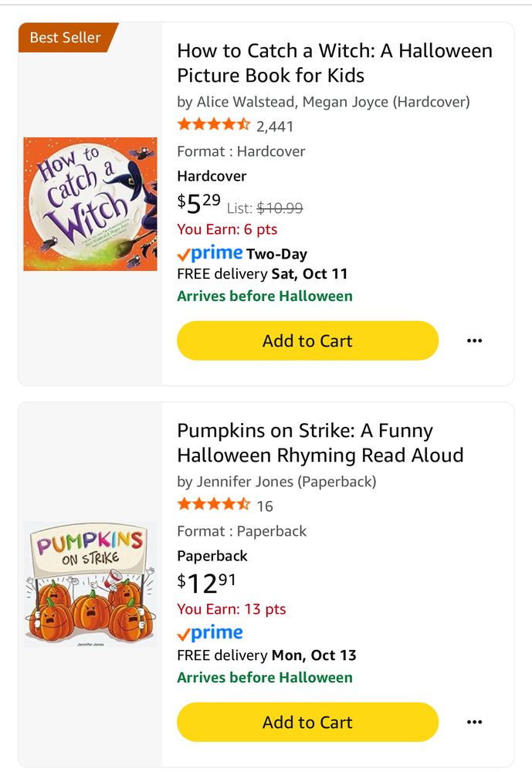Open Pumpkins on Strike title link

click(320, 443)
